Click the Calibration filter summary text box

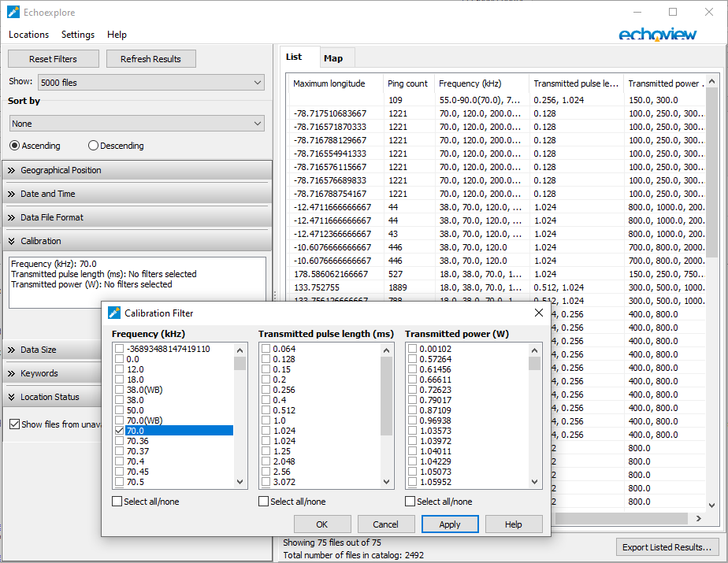(x=137, y=282)
